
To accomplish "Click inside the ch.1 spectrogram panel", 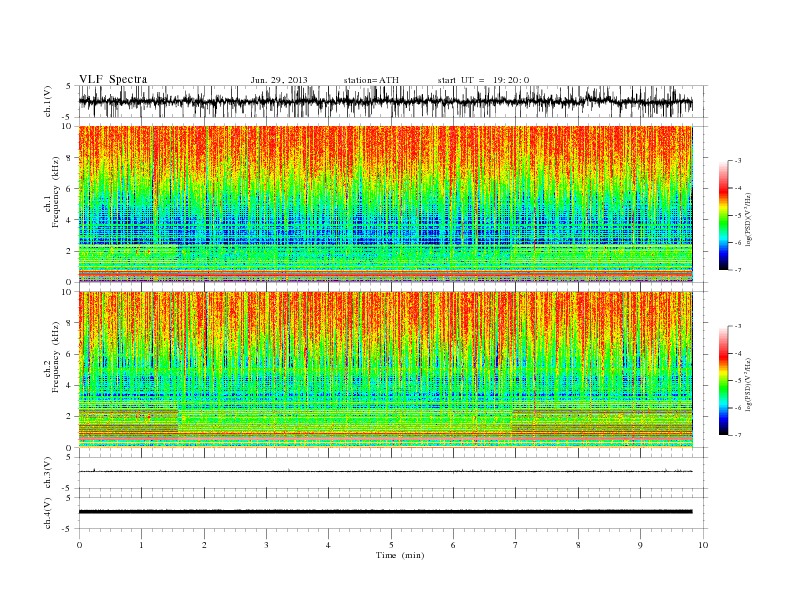I will (x=385, y=204).
